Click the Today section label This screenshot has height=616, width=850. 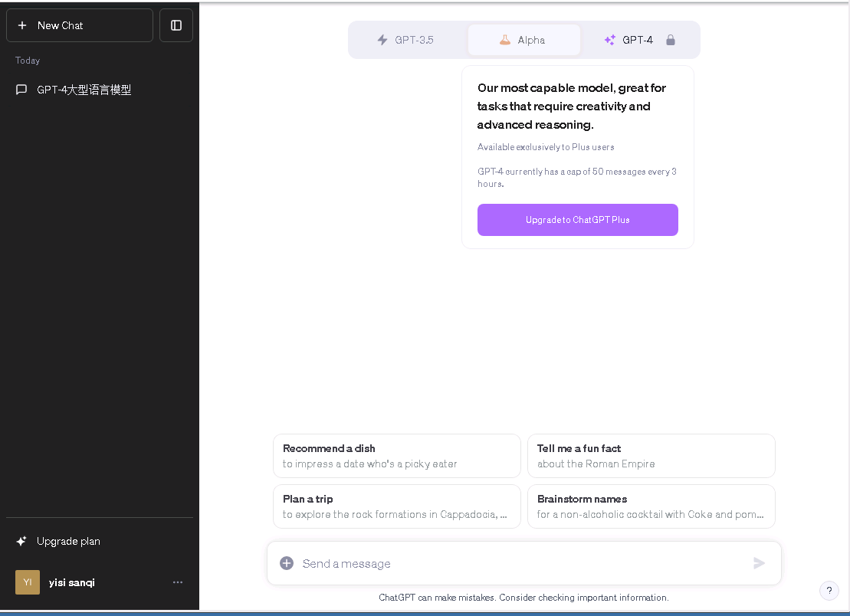pos(28,60)
